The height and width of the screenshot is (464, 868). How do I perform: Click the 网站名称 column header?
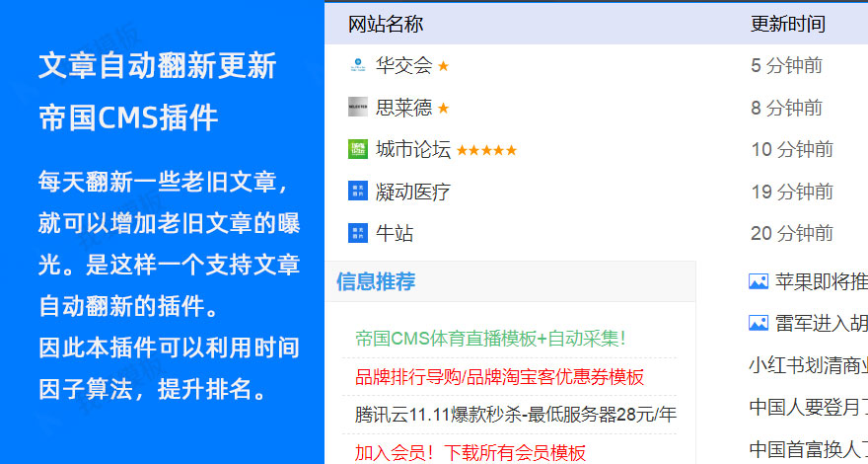[x=386, y=24]
